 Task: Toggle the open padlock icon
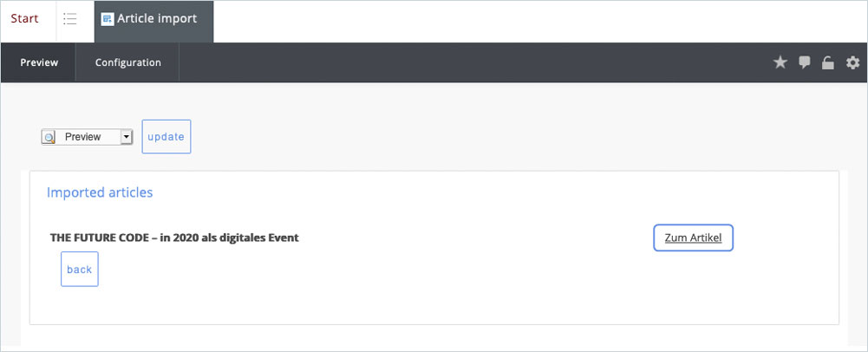point(828,62)
